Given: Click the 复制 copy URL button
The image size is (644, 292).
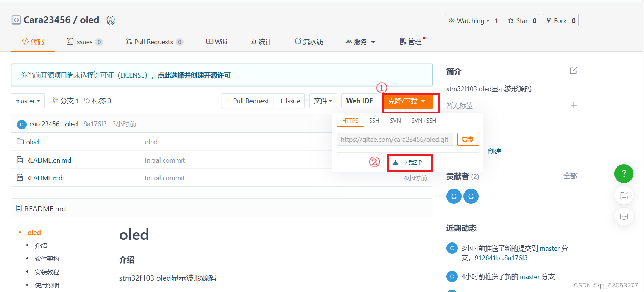Looking at the screenshot, I should coord(468,139).
